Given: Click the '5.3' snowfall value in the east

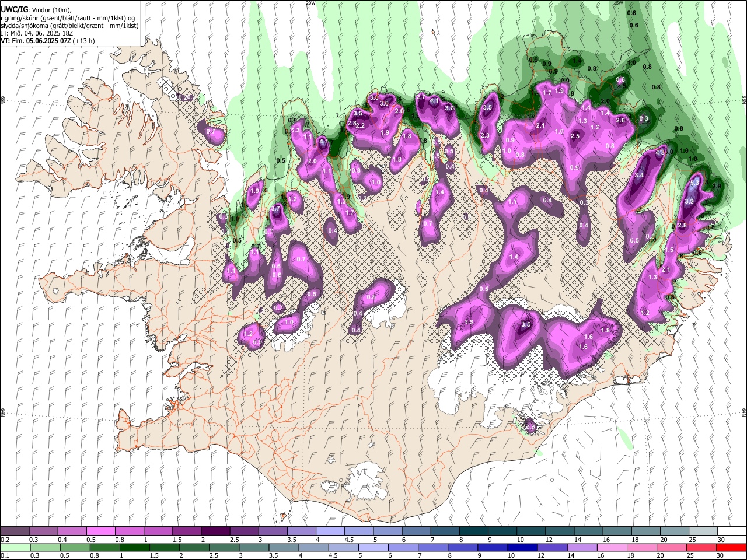Looking at the screenshot, I should pos(694,183).
